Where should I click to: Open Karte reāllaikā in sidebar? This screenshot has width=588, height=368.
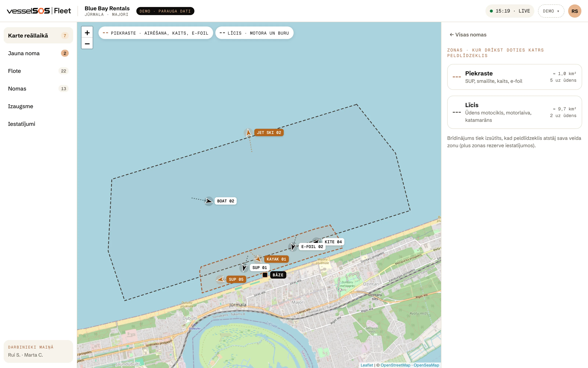pos(38,36)
